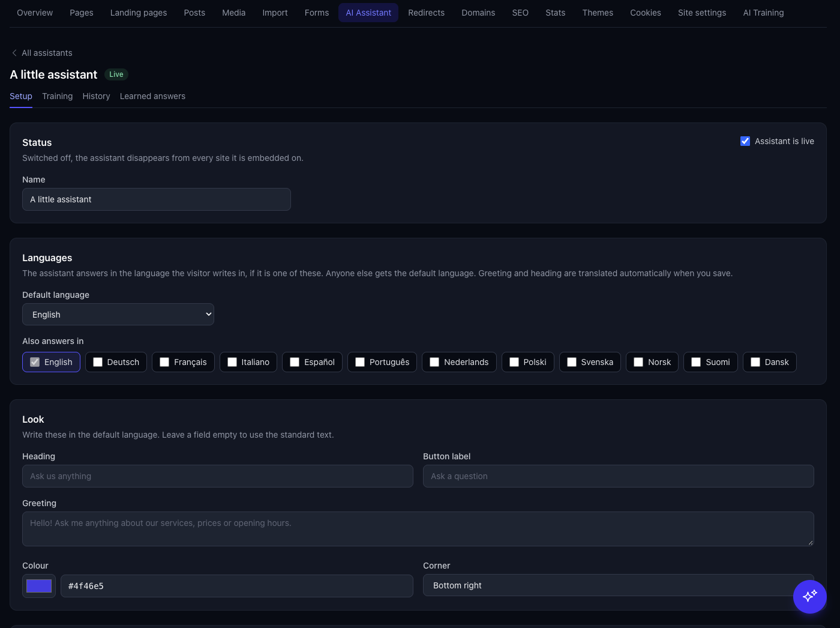Viewport: 840px width, 628px height.
Task: Enable Español answers
Action: pos(295,362)
